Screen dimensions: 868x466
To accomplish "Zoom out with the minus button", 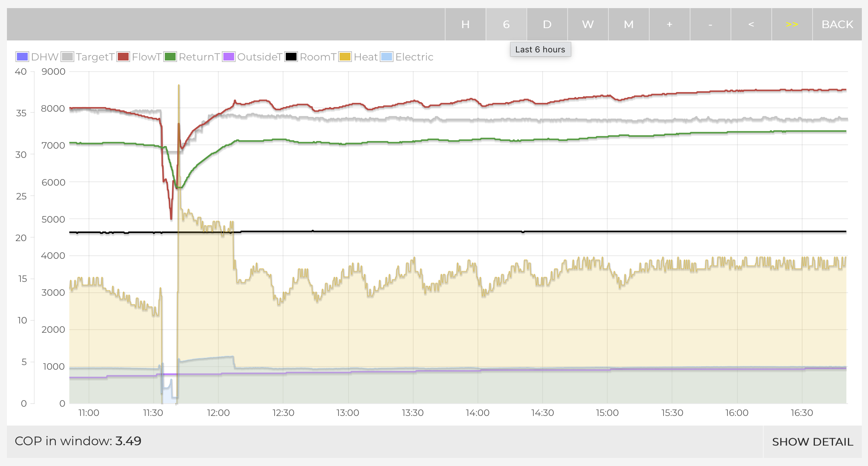I will click(710, 24).
